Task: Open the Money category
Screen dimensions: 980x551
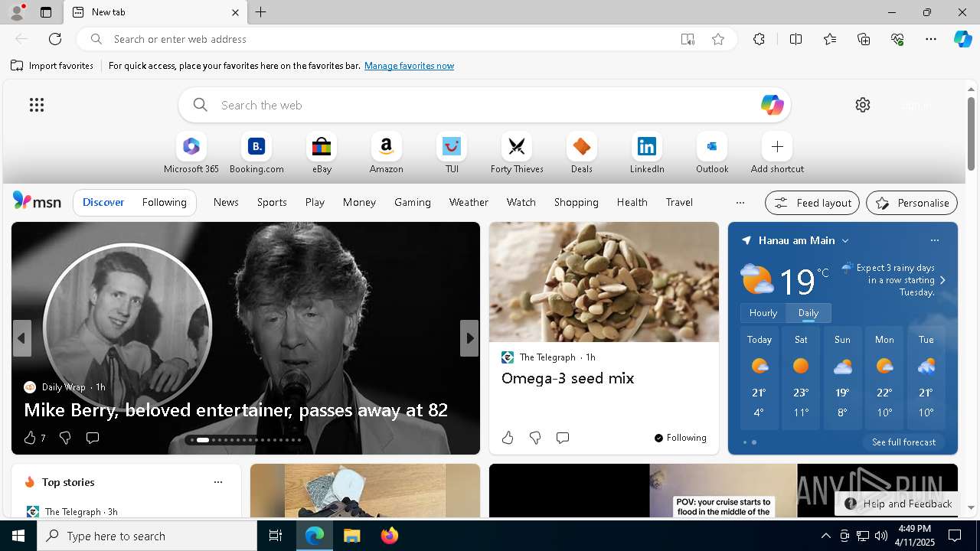Action: tap(359, 202)
